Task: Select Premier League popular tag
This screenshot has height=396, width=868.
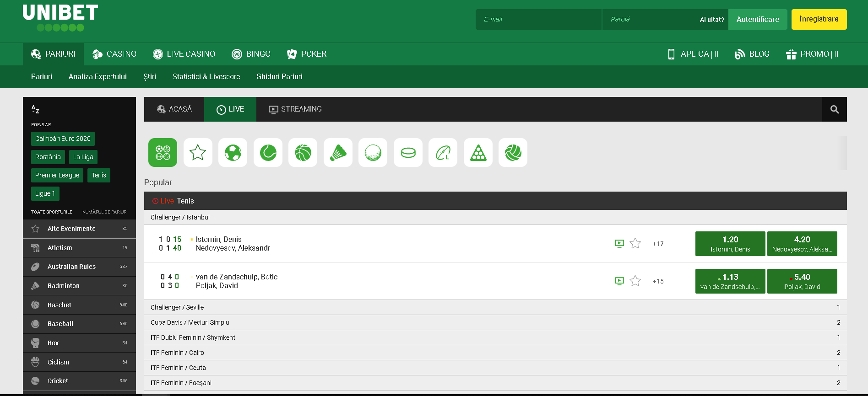Action: tap(57, 175)
